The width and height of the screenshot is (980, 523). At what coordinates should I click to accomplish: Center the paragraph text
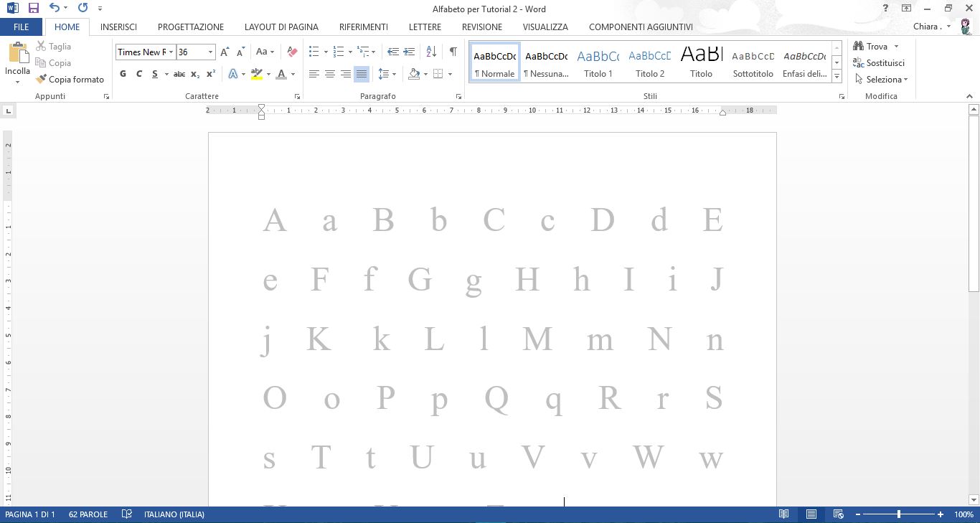[330, 74]
